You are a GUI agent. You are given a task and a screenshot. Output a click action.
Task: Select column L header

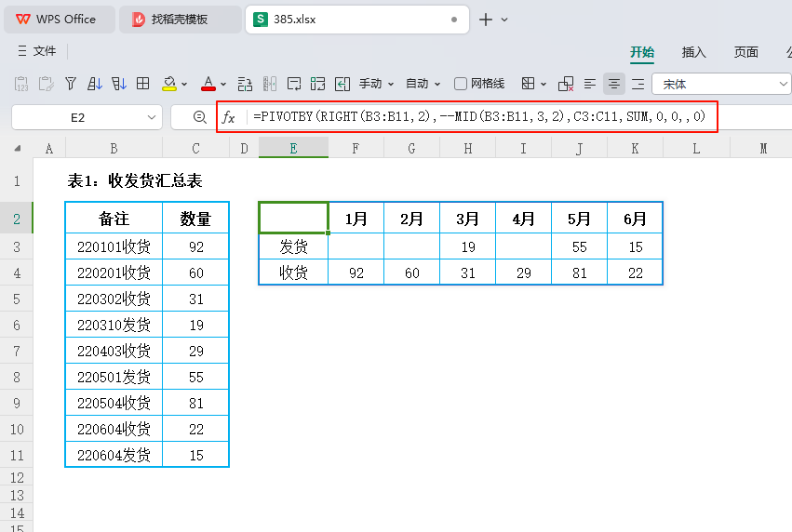pyautogui.click(x=696, y=149)
